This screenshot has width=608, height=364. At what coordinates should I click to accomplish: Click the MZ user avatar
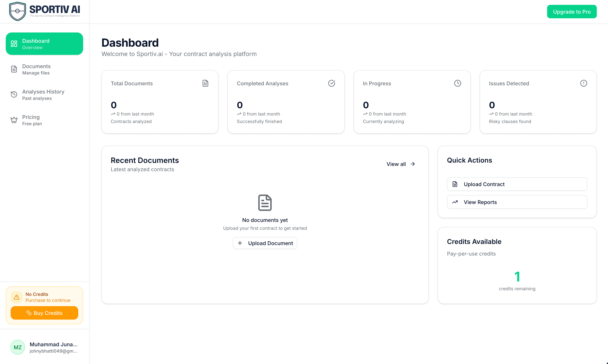pyautogui.click(x=17, y=347)
